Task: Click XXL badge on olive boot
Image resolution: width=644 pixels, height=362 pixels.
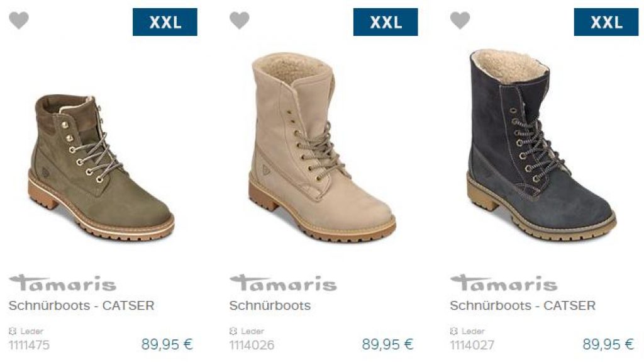Action: point(165,22)
